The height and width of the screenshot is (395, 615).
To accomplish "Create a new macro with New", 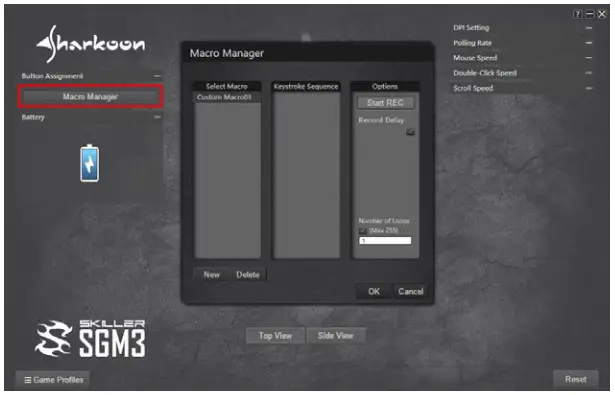I will click(x=211, y=275).
